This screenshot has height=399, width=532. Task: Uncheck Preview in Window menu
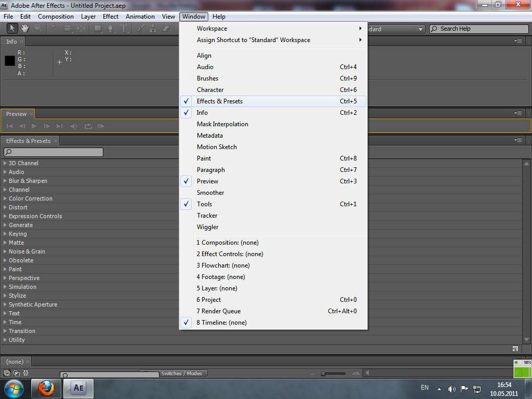pyautogui.click(x=273, y=181)
